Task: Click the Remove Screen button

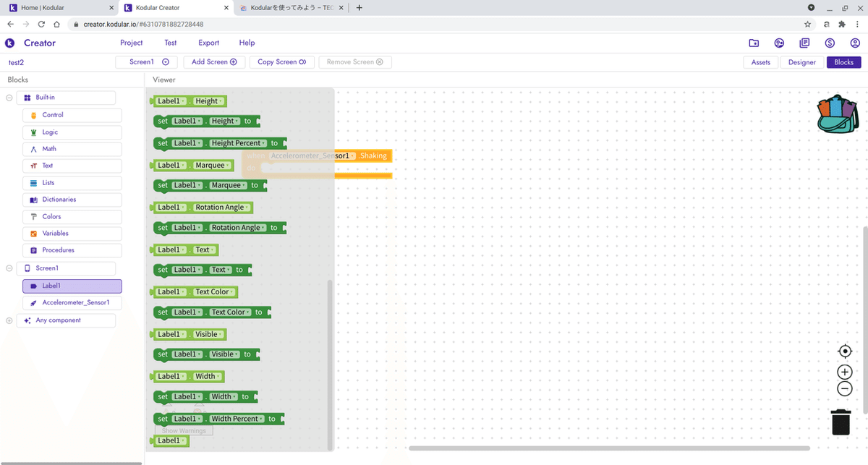Action: tap(354, 62)
